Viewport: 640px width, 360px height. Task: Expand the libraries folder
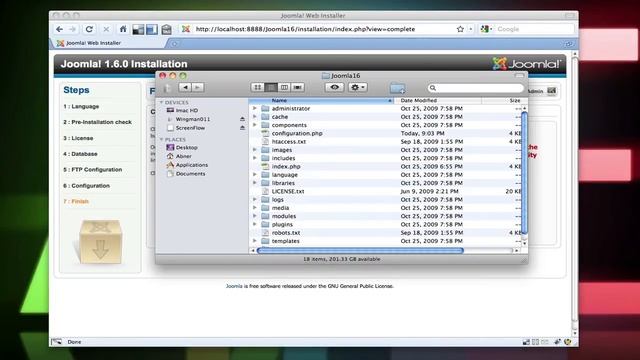coord(255,183)
